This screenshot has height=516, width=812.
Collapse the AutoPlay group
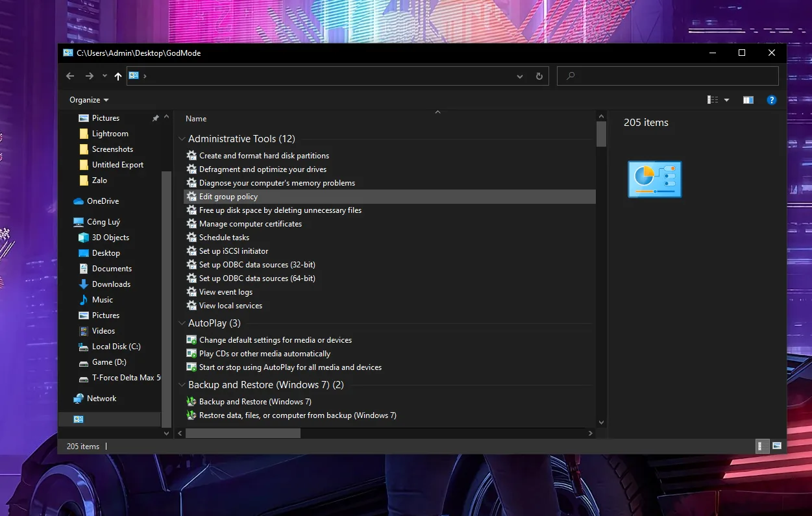tap(181, 323)
